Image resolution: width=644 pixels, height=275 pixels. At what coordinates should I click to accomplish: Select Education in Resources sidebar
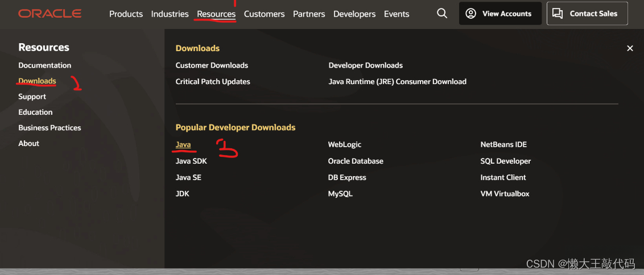35,112
